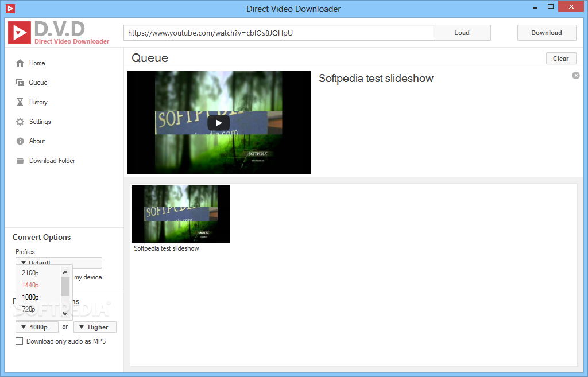Close the Direct Video Downloader window
Screen dimensions: 588x377
pos(571,7)
